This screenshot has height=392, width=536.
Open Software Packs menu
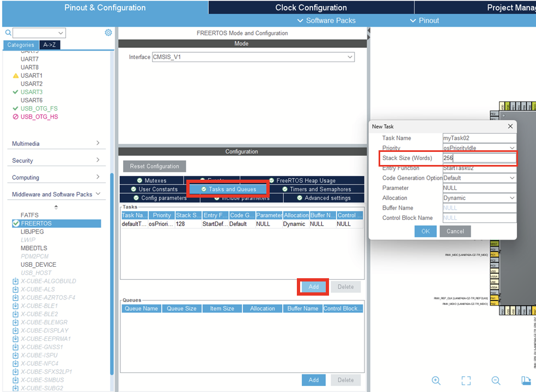click(326, 21)
